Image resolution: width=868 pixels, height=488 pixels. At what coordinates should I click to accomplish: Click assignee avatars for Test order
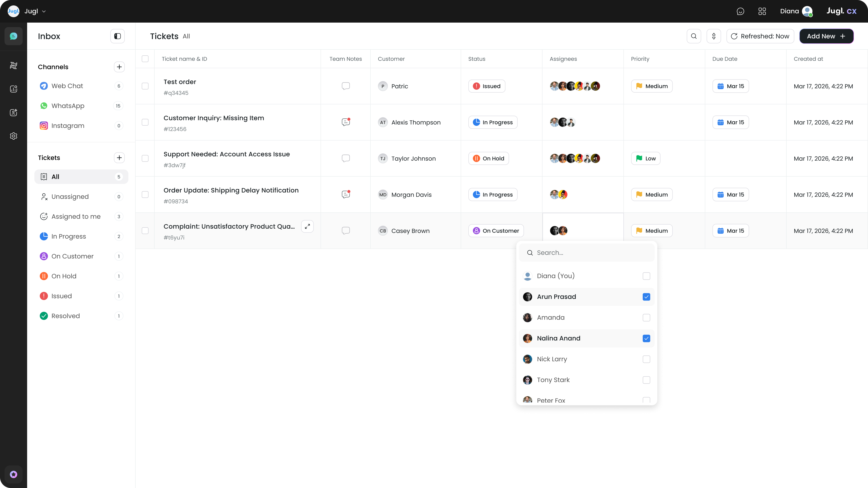coord(575,86)
